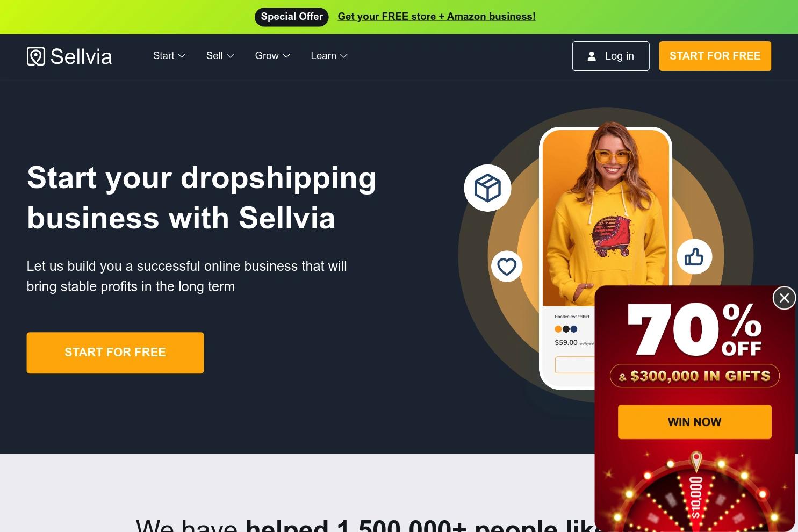Click the hero START FOR FREE button

(x=115, y=353)
